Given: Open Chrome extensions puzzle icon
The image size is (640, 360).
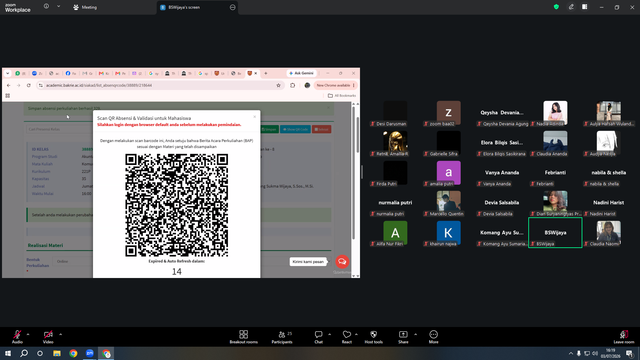Looking at the screenshot, I should 293,85.
